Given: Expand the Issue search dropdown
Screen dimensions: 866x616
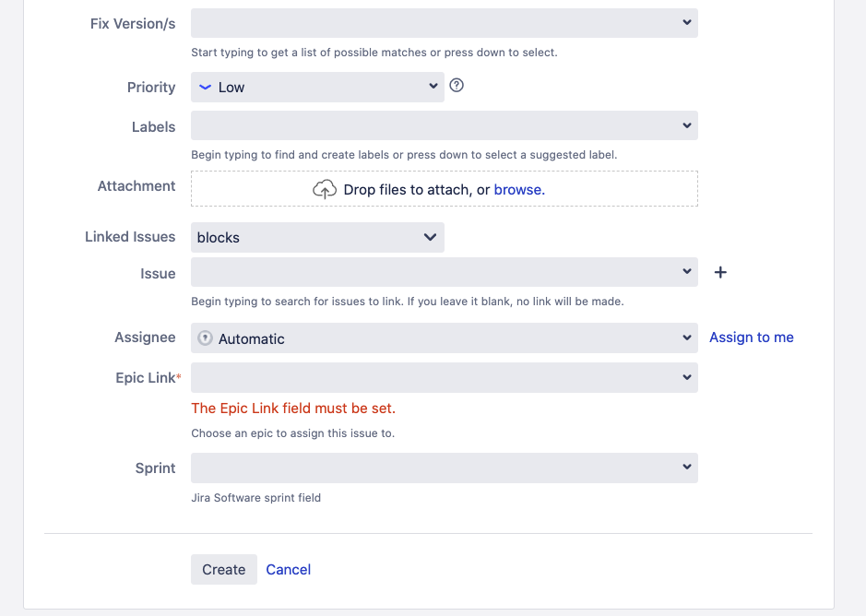Looking at the screenshot, I should [x=687, y=272].
